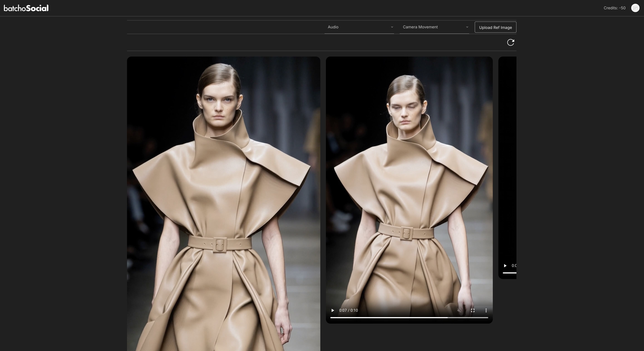Click the refresh icon above the gallery
This screenshot has width=644, height=351.
point(510,43)
